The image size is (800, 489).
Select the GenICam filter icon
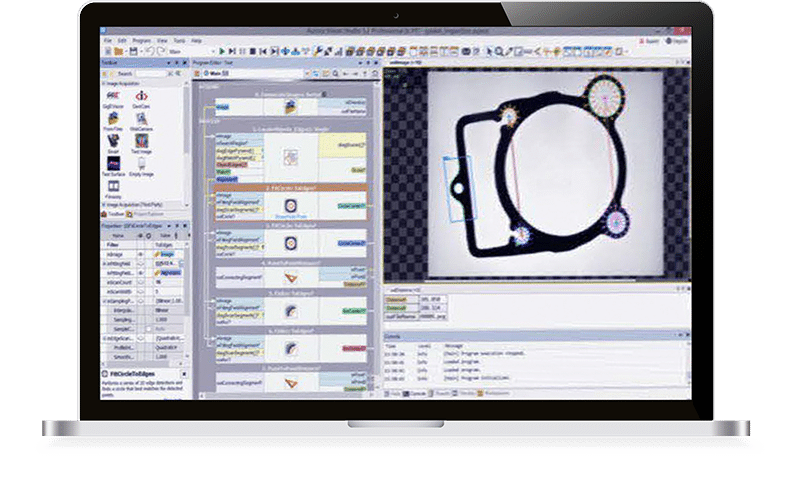(x=141, y=97)
